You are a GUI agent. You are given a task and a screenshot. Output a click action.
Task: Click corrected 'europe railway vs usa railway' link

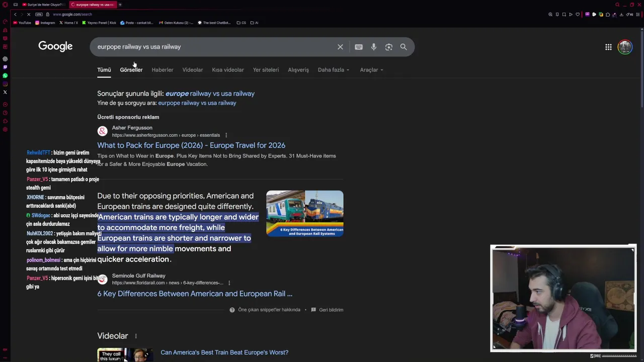click(x=210, y=94)
